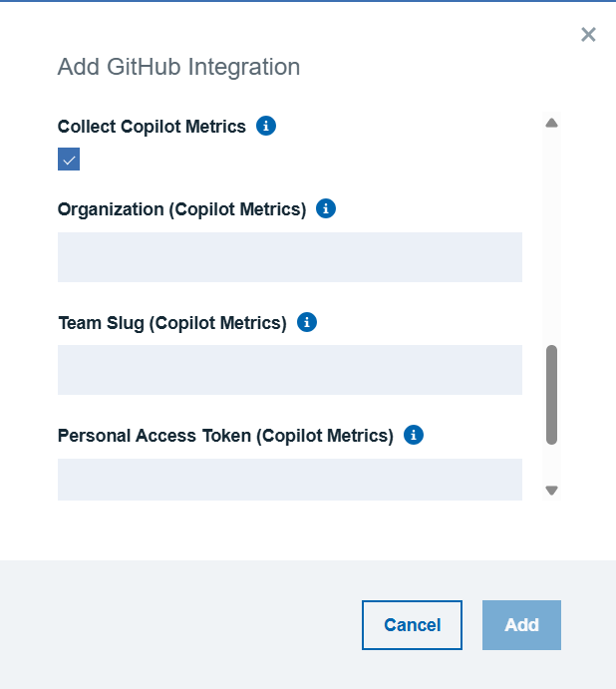Click the Collect Copilot Metrics label
The height and width of the screenshot is (689, 616).
[152, 127]
